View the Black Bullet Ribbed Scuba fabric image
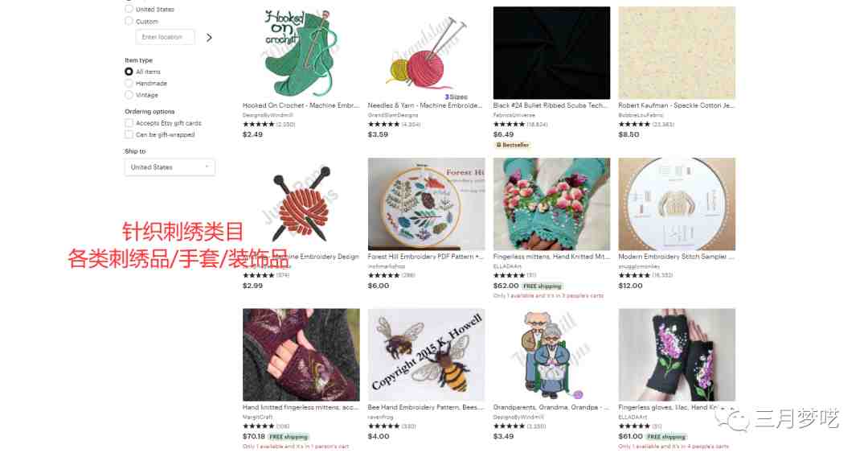 (551, 52)
